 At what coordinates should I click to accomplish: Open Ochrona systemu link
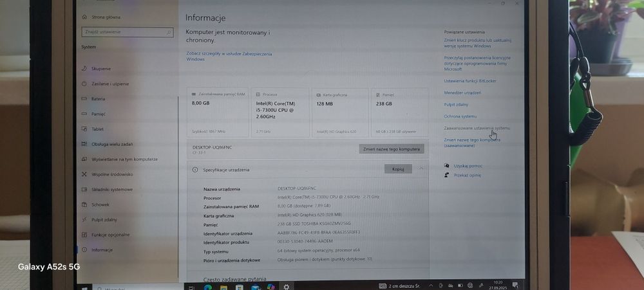tap(460, 116)
